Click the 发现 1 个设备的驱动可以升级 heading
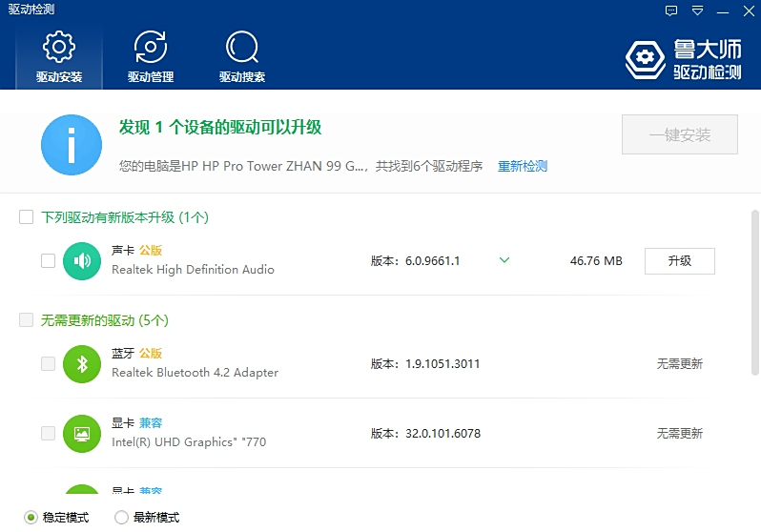Image resolution: width=761 pixels, height=532 pixels. pyautogui.click(x=220, y=127)
